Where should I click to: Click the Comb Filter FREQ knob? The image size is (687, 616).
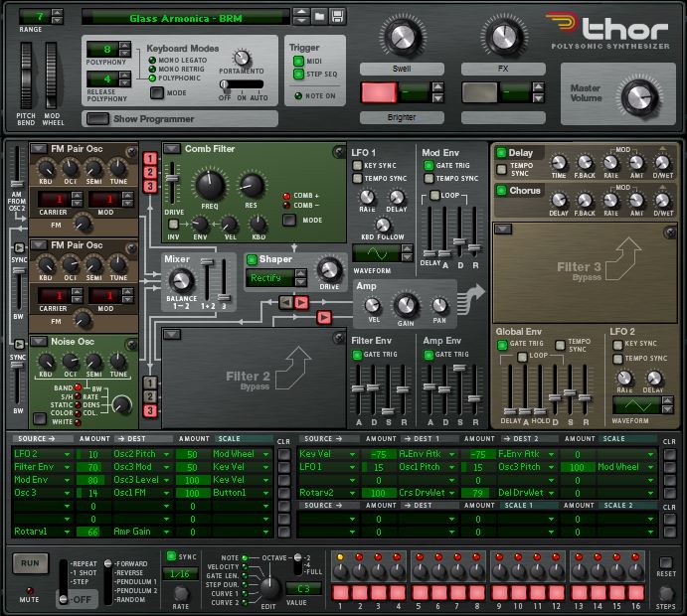[210, 185]
